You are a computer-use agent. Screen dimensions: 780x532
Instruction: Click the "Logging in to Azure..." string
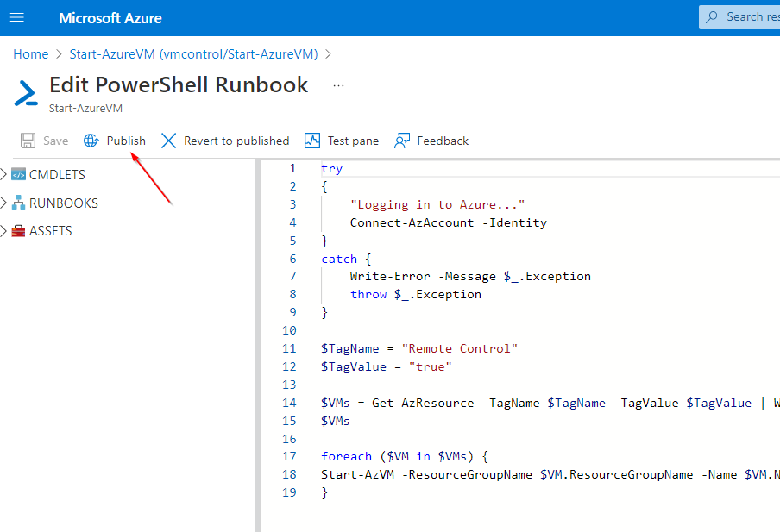(437, 204)
